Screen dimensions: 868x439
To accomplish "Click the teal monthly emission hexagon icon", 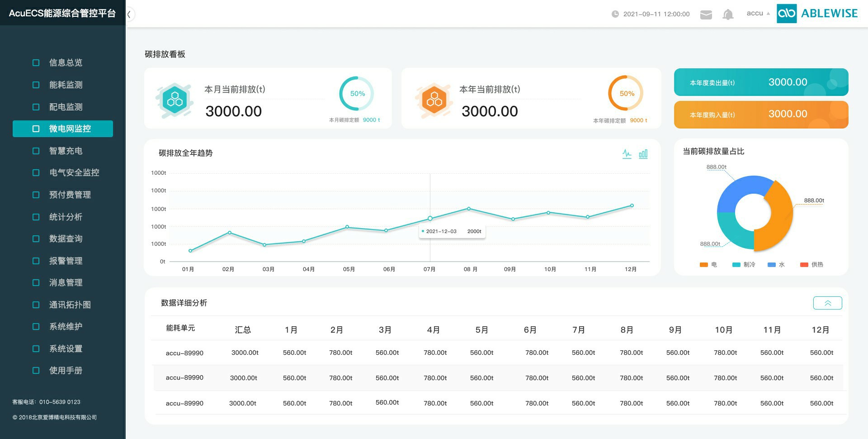I will click(175, 100).
